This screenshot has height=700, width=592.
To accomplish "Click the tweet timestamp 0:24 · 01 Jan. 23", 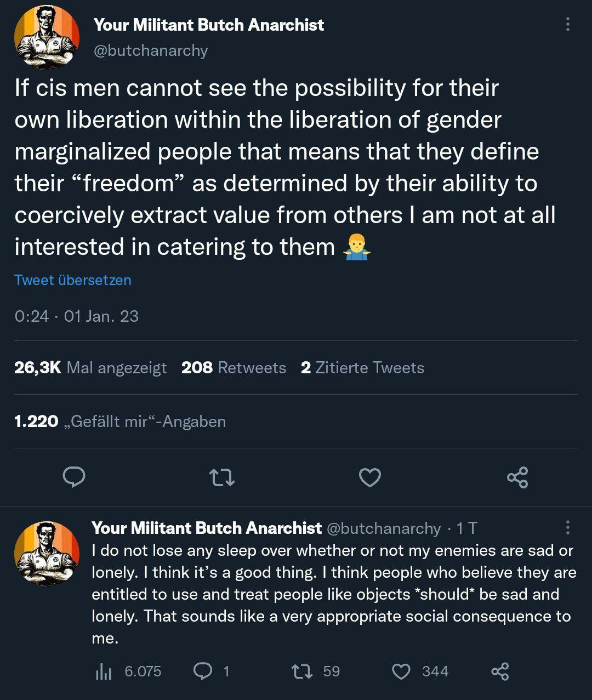I will [x=76, y=316].
